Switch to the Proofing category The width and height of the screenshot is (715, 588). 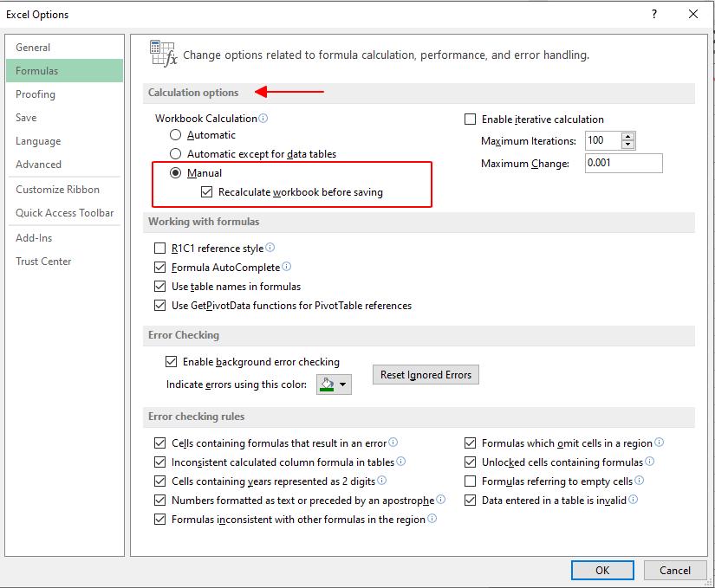pos(36,94)
